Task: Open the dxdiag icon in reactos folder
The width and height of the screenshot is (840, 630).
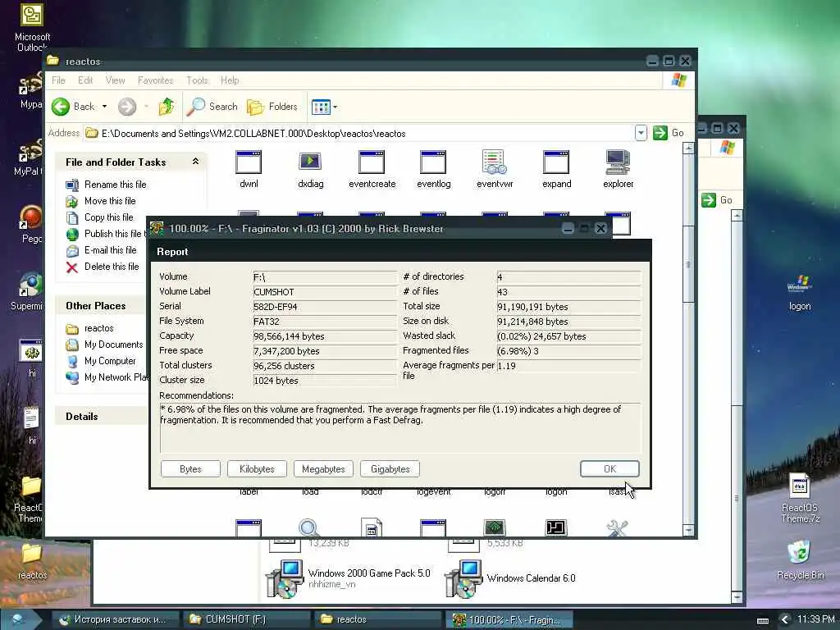Action: point(310,162)
